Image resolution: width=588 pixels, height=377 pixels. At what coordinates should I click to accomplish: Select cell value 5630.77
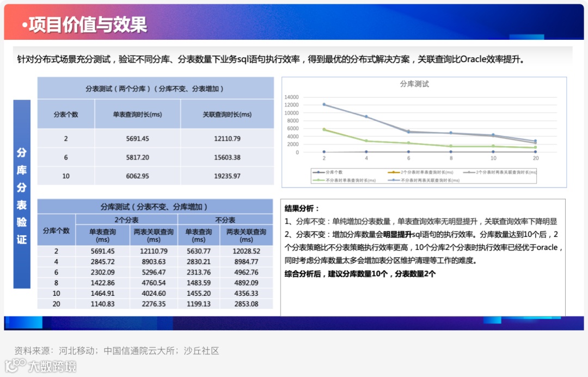(x=199, y=251)
